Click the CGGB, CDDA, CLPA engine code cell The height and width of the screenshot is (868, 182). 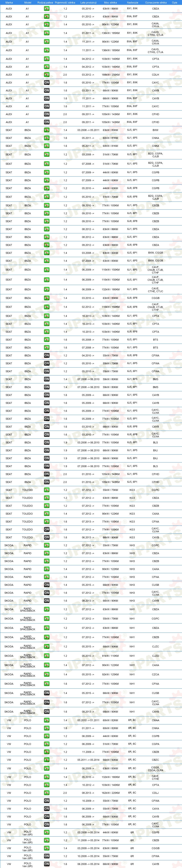[155, 769]
